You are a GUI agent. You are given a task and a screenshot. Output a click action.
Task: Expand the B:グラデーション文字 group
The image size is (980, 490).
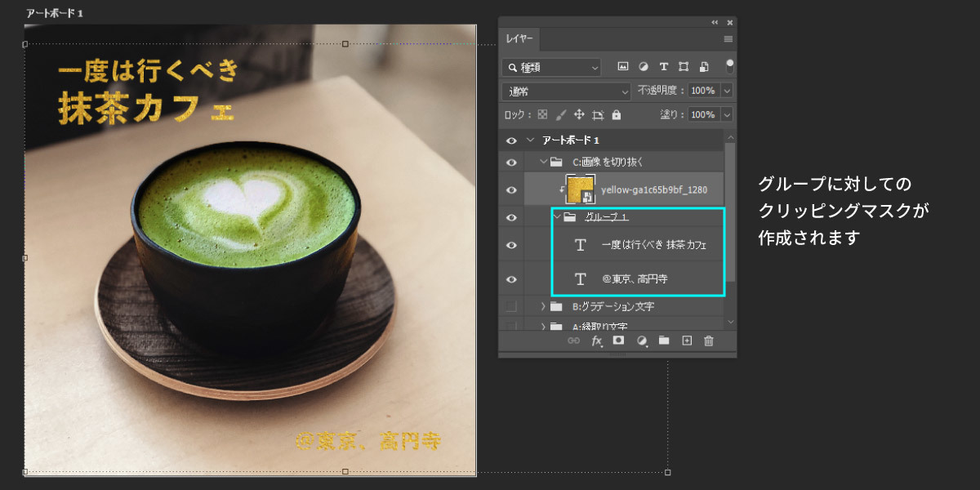tap(543, 306)
